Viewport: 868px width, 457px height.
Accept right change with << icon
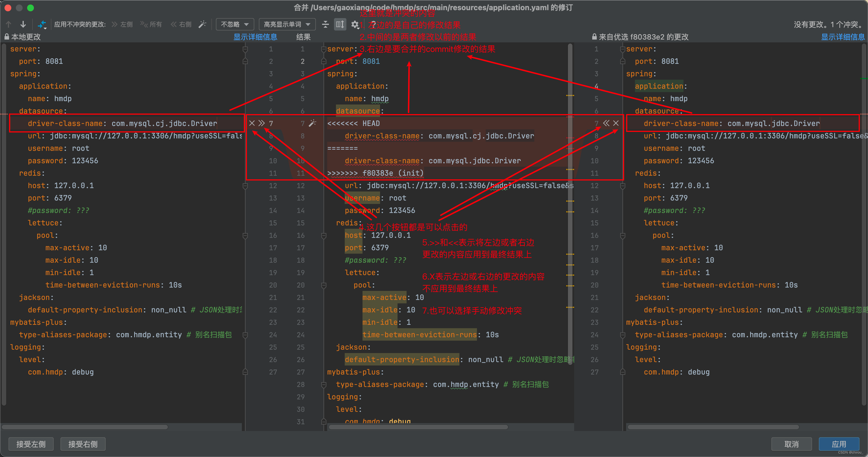(x=606, y=123)
